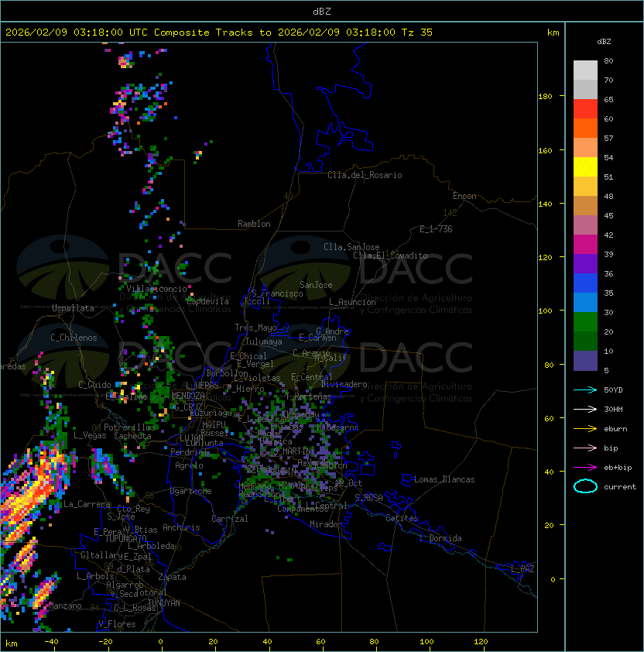Click the 'Lomas_Blancas' map label
The height and width of the screenshot is (652, 644).
[x=444, y=480]
